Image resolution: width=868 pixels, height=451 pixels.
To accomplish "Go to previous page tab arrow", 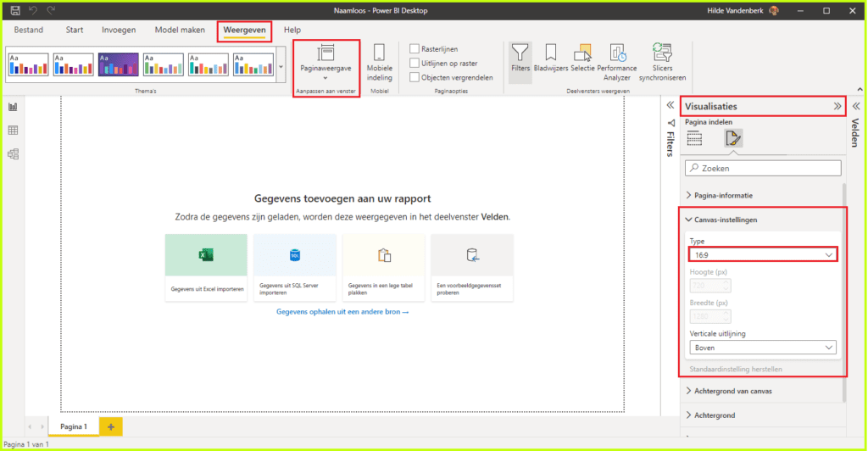I will 30,426.
